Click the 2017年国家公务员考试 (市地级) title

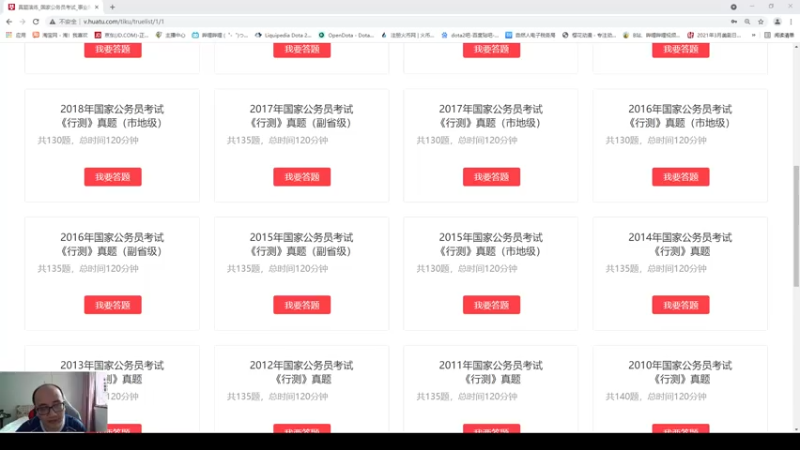click(491, 116)
